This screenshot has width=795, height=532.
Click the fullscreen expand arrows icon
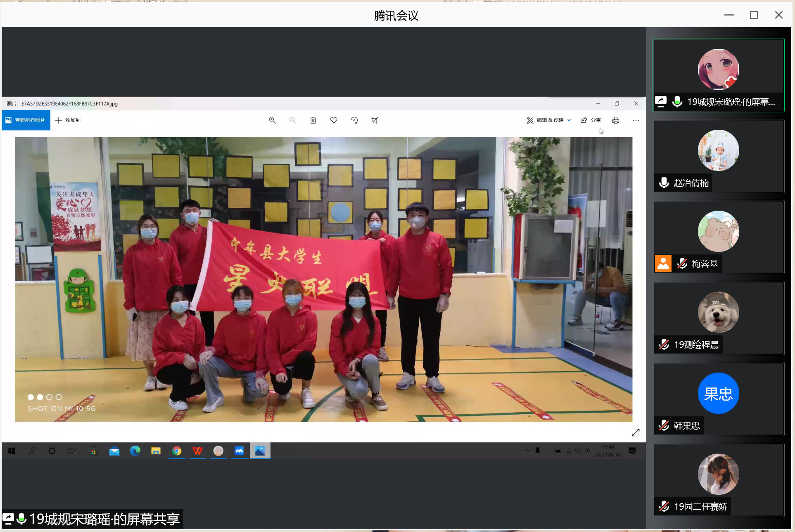636,432
